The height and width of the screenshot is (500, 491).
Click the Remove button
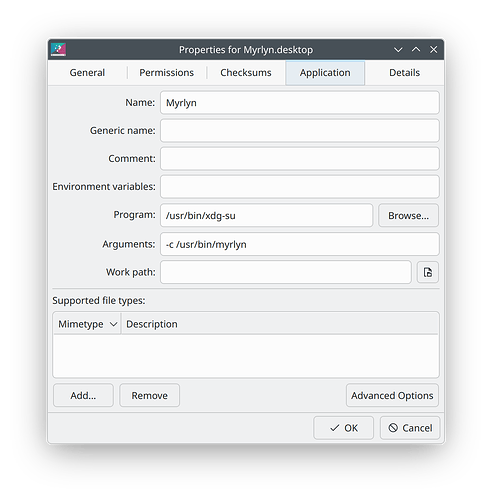150,395
